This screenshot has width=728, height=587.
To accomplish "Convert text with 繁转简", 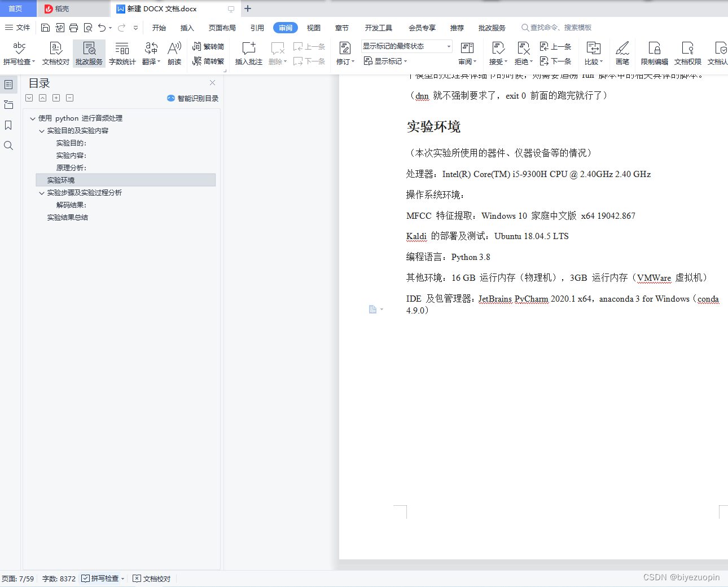I will click(x=208, y=47).
